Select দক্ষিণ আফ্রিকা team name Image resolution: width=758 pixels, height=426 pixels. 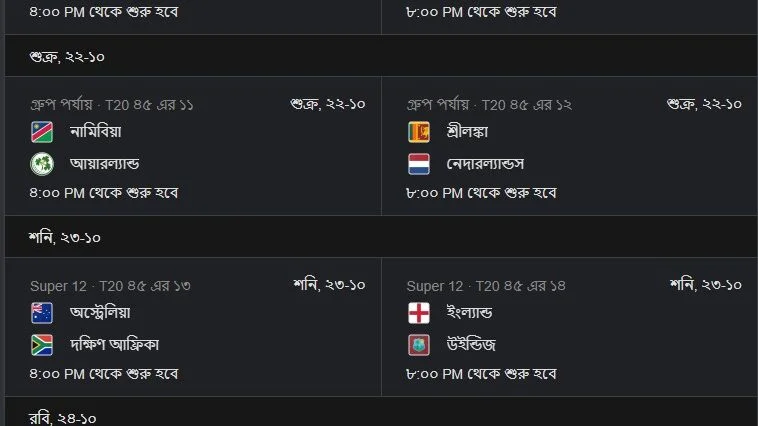tap(114, 345)
